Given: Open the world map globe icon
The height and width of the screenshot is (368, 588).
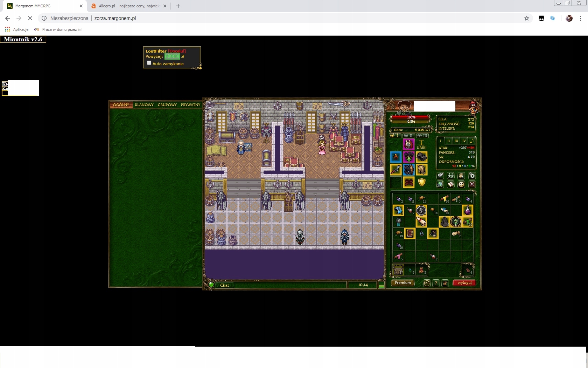Looking at the screenshot, I should [x=440, y=184].
